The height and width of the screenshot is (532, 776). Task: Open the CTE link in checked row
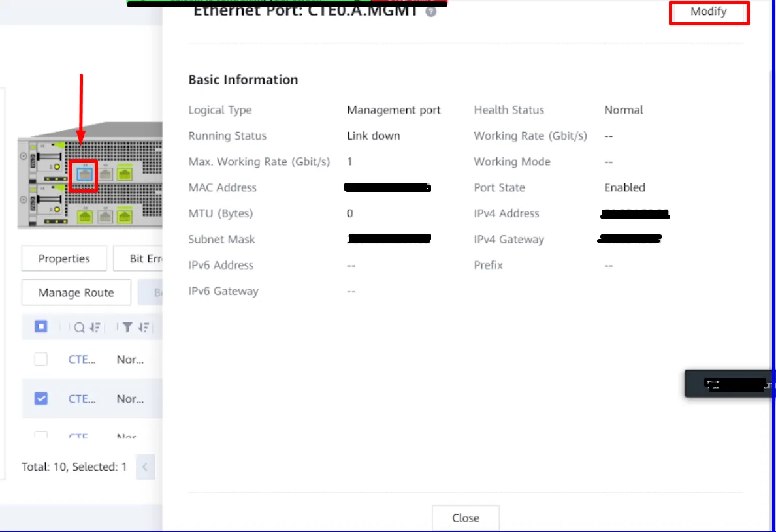(x=82, y=399)
